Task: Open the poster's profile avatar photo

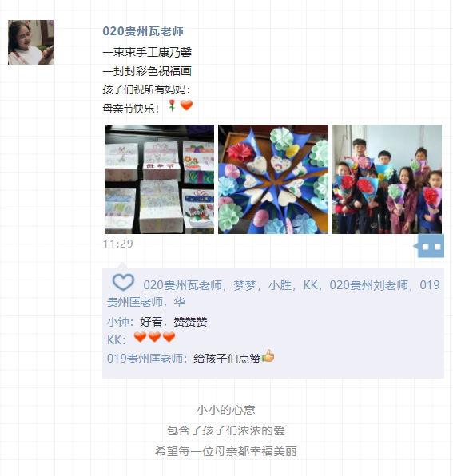Action: [30, 42]
